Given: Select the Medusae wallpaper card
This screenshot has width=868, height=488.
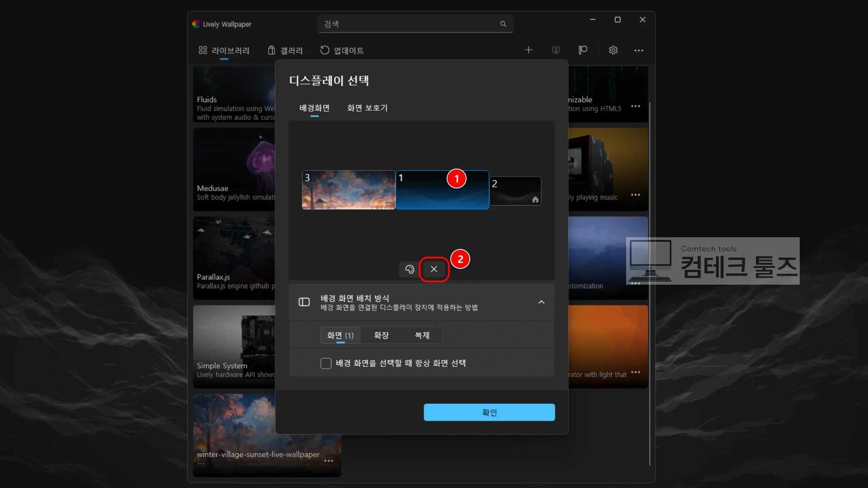Looking at the screenshot, I should point(234,169).
